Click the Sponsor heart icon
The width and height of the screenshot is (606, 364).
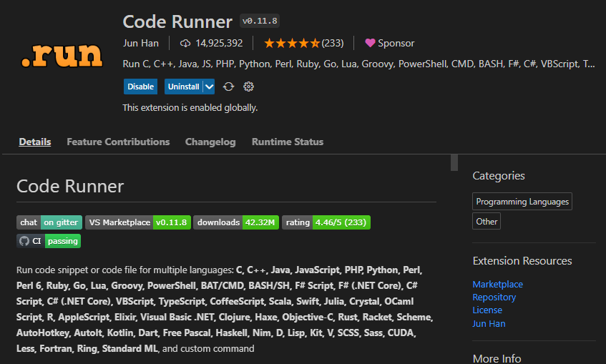point(370,43)
